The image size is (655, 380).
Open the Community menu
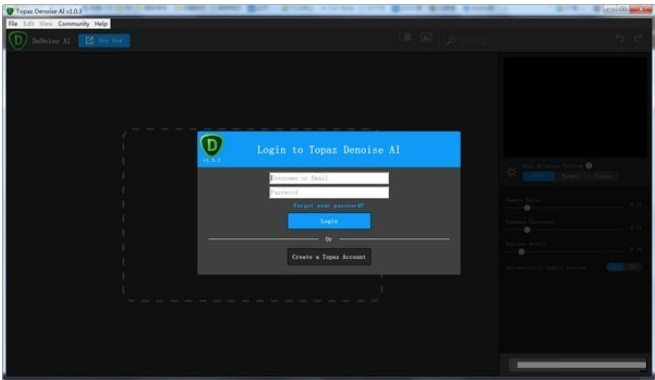tap(74, 24)
